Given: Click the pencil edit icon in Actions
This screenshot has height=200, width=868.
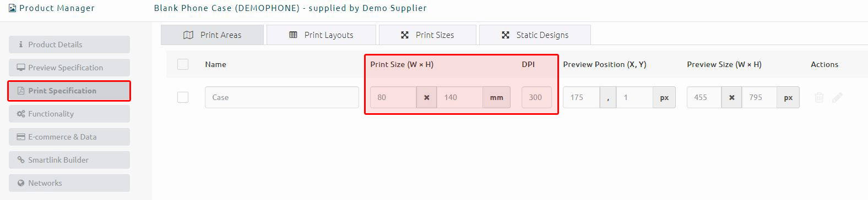Looking at the screenshot, I should point(837,97).
